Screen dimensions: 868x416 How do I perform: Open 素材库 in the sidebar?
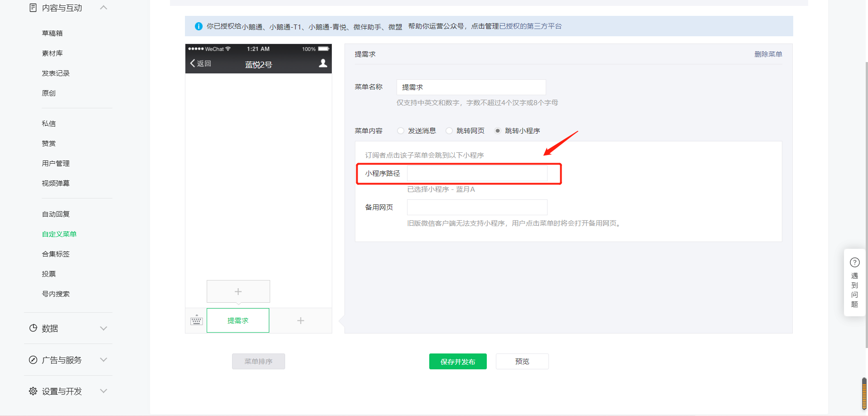[53, 53]
